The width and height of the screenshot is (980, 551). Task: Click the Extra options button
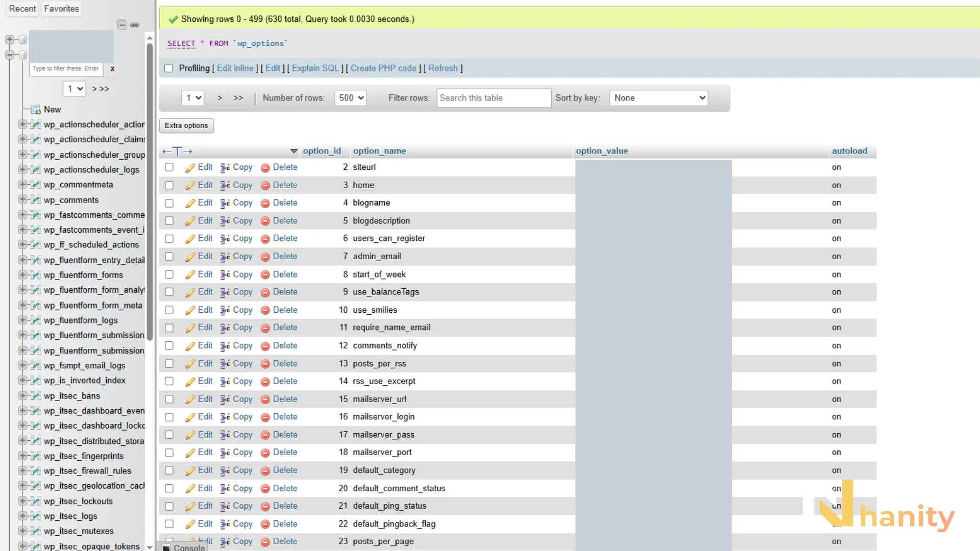point(186,126)
